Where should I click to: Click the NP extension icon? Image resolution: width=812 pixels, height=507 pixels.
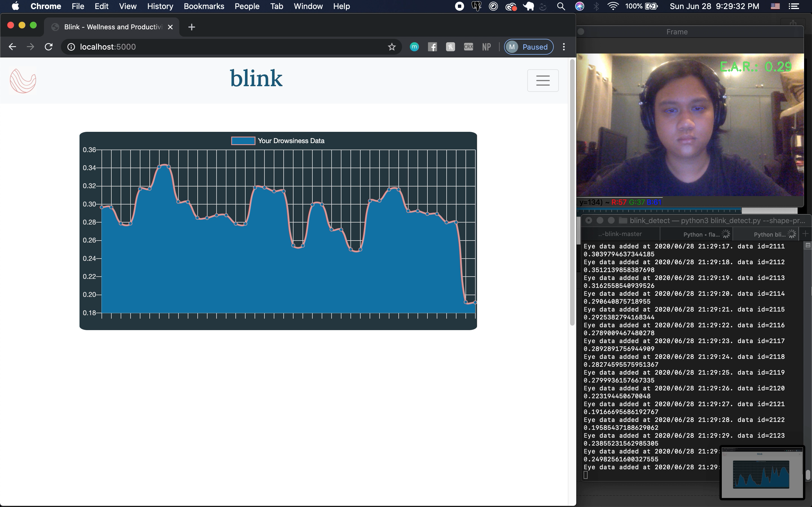pyautogui.click(x=486, y=47)
